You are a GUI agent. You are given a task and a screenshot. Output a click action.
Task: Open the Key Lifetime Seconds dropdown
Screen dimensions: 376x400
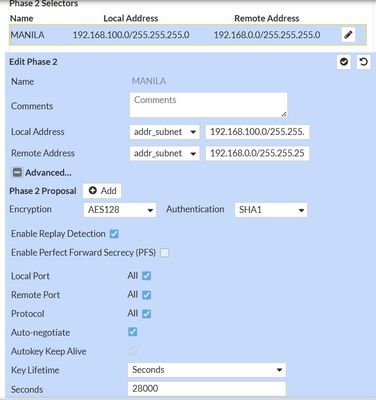[207, 370]
